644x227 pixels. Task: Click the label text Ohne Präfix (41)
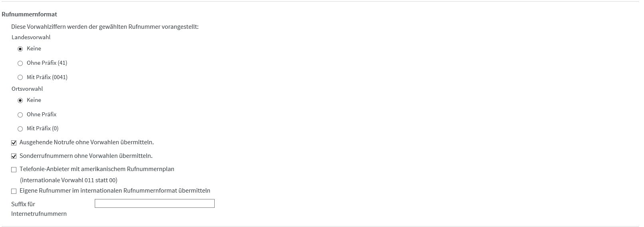pos(47,63)
